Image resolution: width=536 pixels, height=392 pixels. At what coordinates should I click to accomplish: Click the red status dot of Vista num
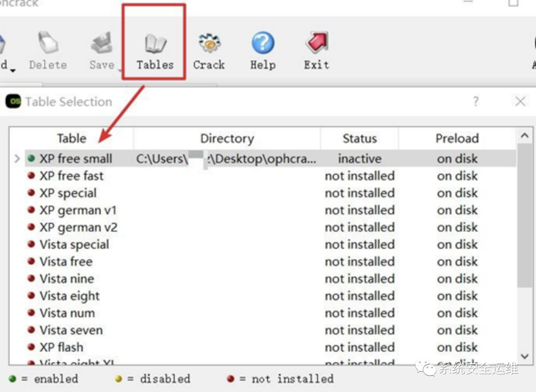pos(31,313)
